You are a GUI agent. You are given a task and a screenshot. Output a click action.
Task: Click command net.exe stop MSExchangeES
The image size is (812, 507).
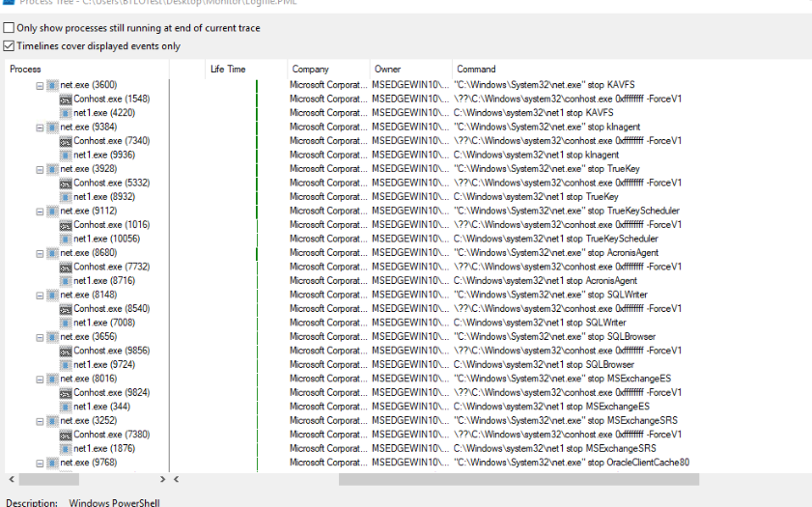click(562, 379)
